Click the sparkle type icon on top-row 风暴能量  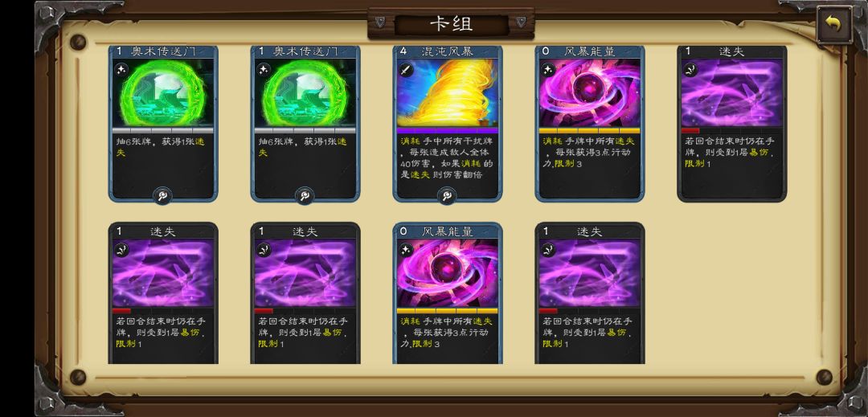tap(548, 70)
